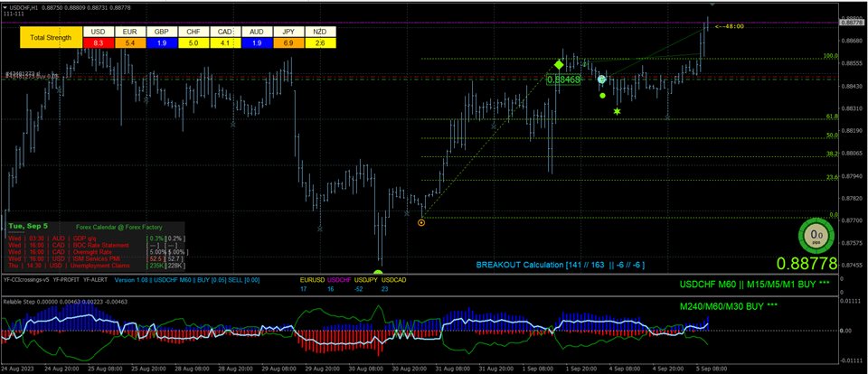
Task: Click the yellow CHF strength value 5.0
Action: pos(193,42)
